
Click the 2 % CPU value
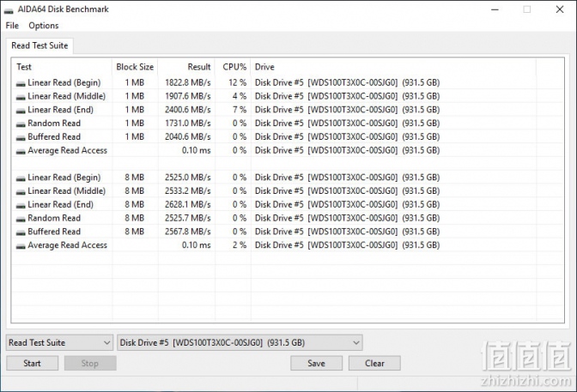240,245
